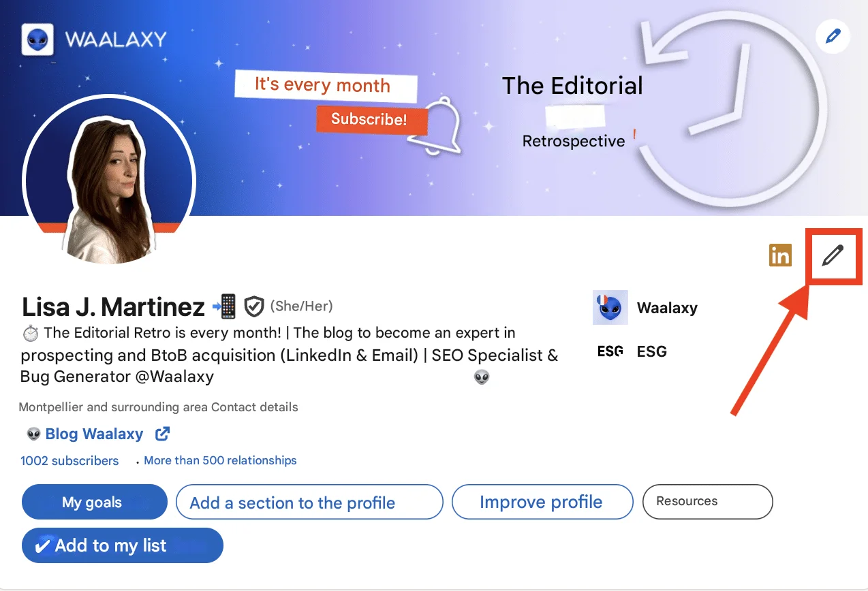Click the My goals button

point(95,502)
